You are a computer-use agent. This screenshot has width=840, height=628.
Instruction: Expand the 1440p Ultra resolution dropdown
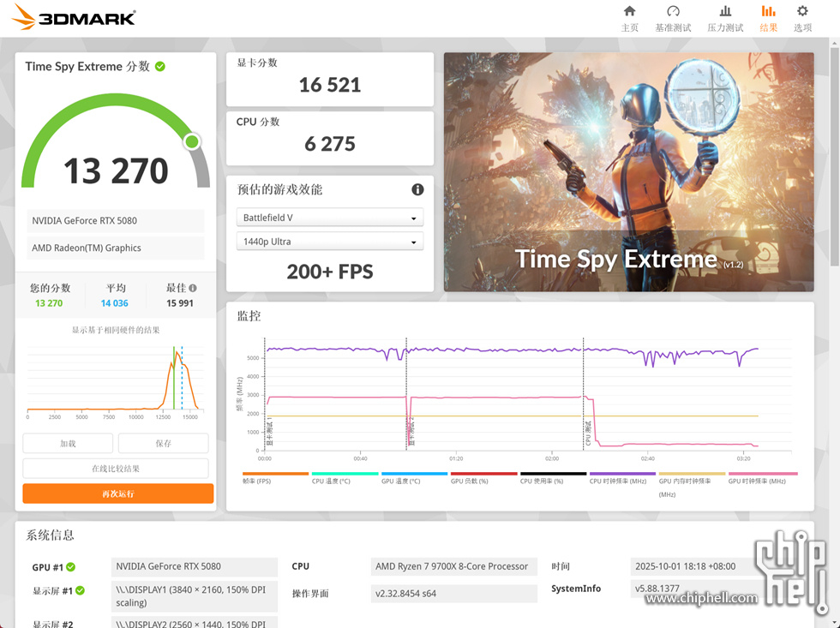click(x=330, y=242)
